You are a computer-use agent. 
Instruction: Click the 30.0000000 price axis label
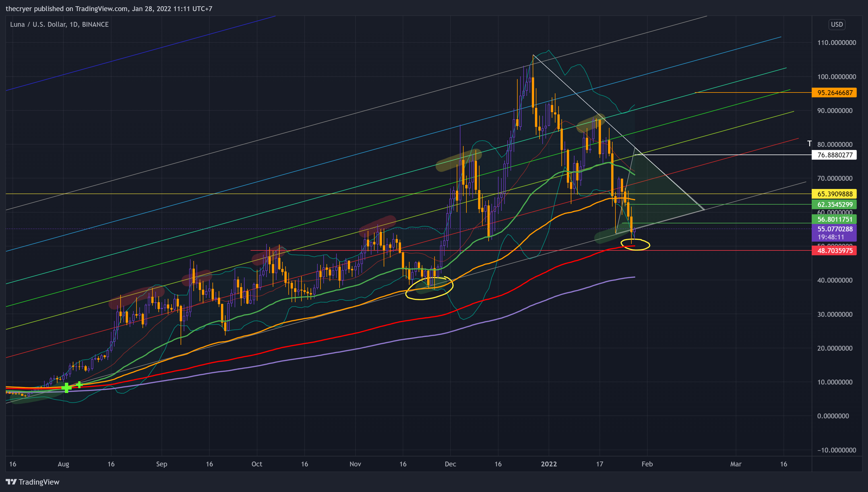(834, 314)
